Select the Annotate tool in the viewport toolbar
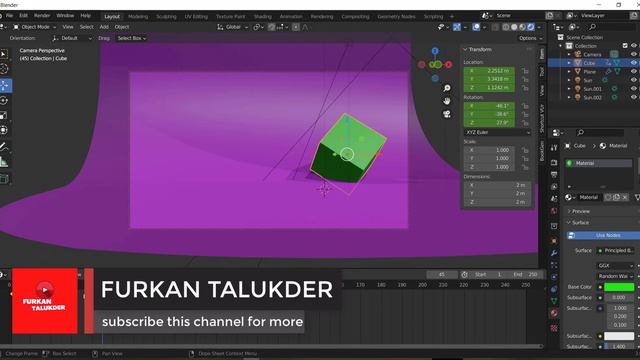This screenshot has height=360, width=640. point(4,147)
